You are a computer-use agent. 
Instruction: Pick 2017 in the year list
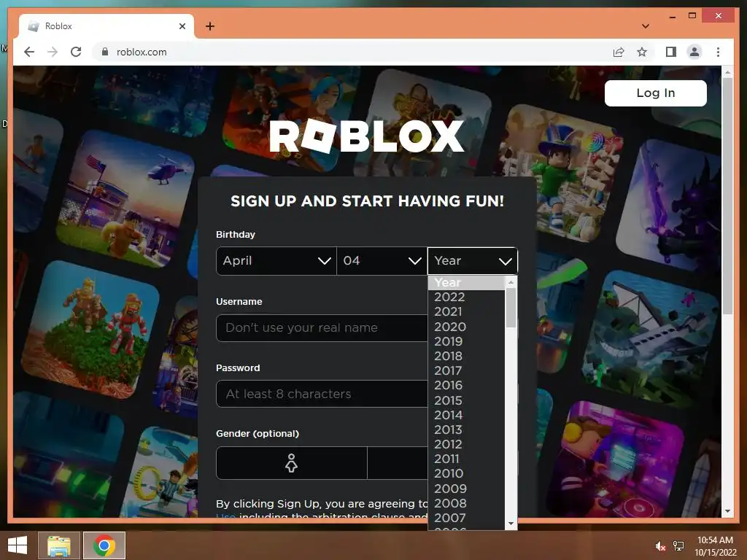(x=467, y=370)
